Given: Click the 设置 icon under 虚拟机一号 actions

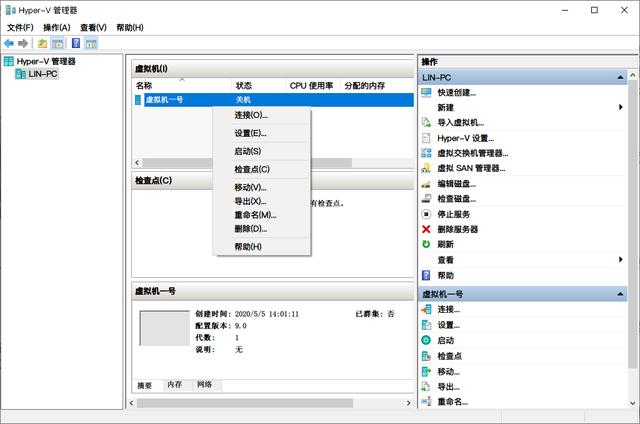Looking at the screenshot, I should tap(426, 325).
